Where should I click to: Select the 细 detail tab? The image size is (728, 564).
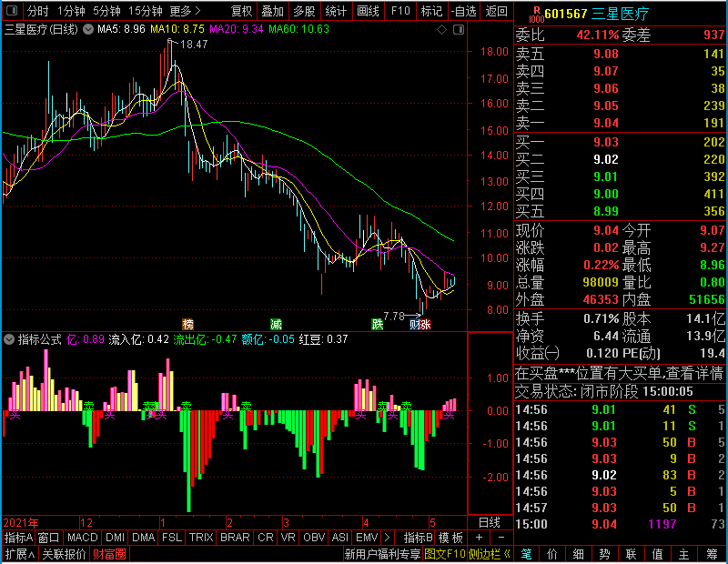pos(579,554)
